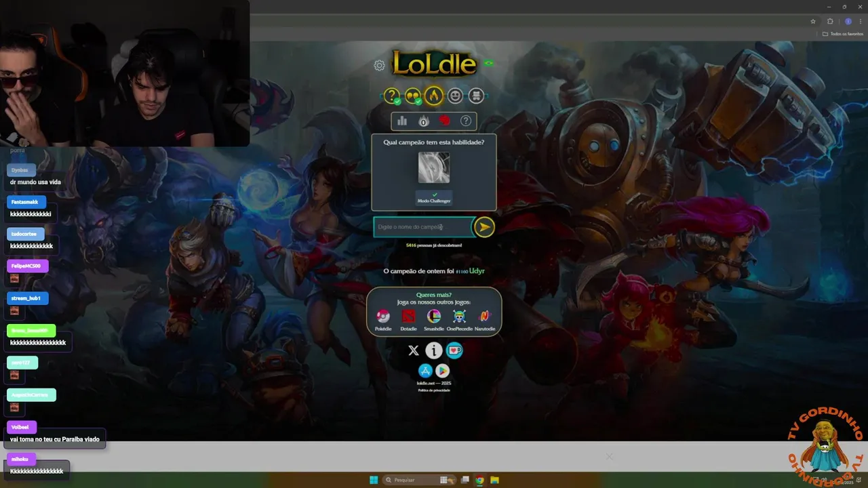Screen dimensions: 868x488
Task: Open the Smashdle game link
Action: [434, 320]
